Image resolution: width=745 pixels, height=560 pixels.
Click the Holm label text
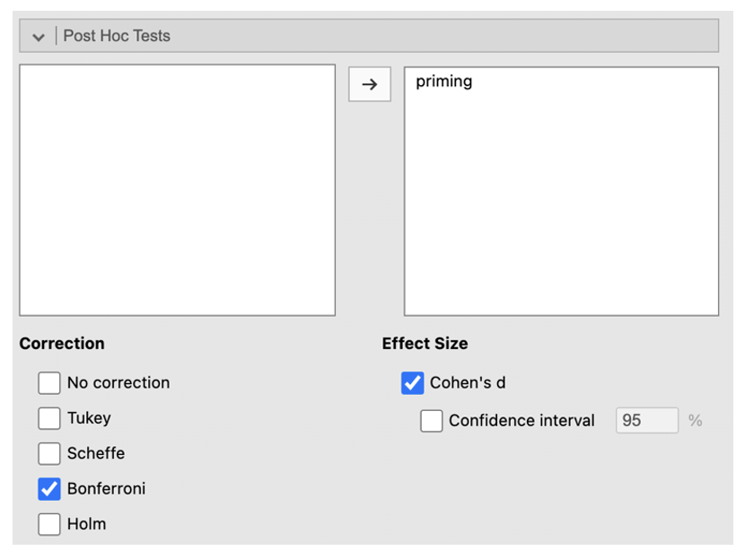86,524
